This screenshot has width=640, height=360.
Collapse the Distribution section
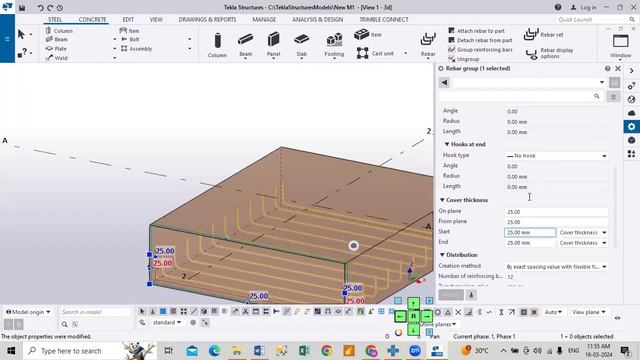(442, 255)
